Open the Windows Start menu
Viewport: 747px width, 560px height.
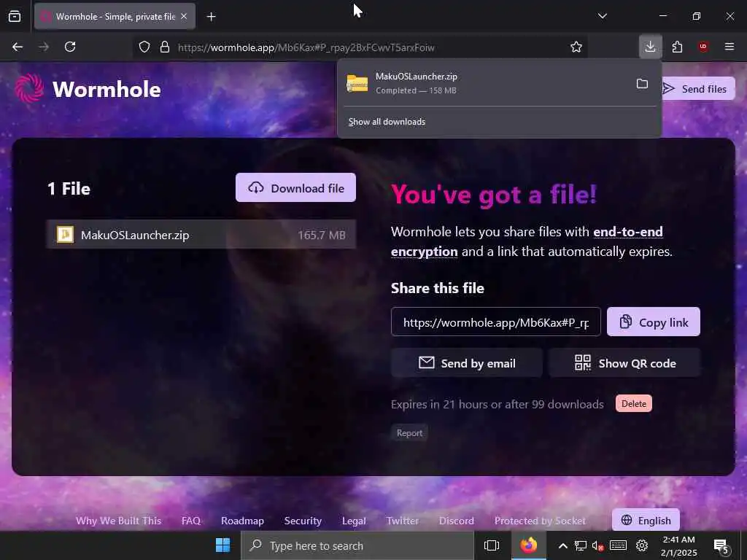pyautogui.click(x=222, y=545)
